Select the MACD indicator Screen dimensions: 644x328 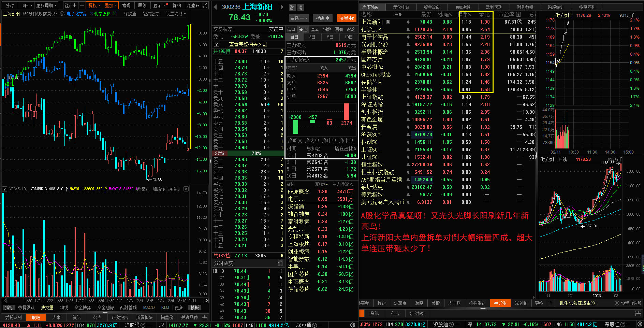click(149, 308)
